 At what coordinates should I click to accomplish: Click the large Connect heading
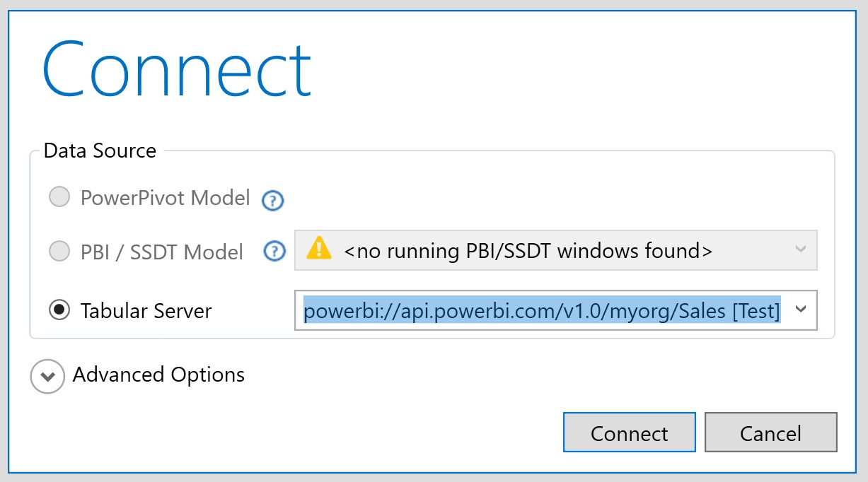(x=177, y=69)
